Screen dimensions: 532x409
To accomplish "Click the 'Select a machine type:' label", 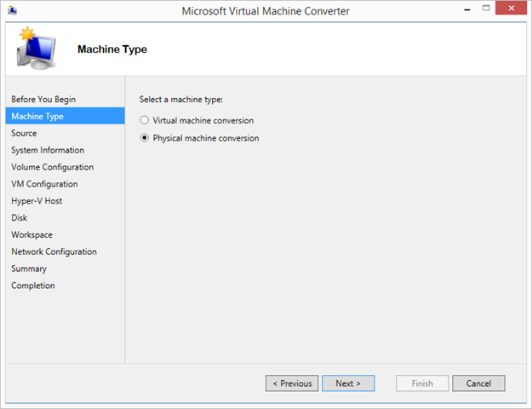I will pyautogui.click(x=180, y=100).
